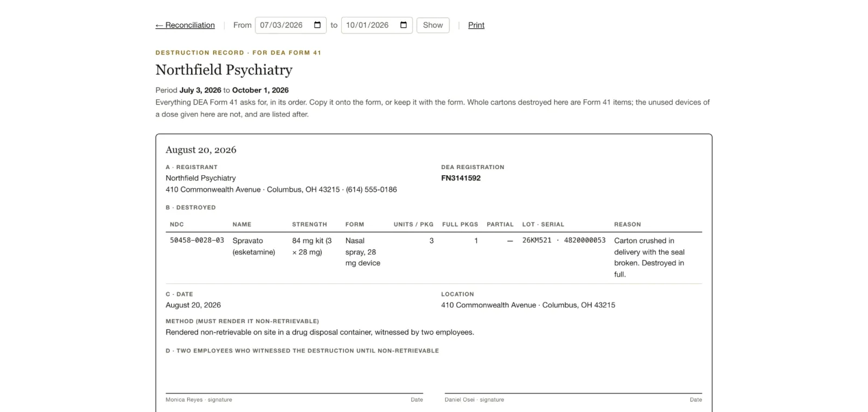
Task: Click the Strength column header
Action: tap(309, 224)
